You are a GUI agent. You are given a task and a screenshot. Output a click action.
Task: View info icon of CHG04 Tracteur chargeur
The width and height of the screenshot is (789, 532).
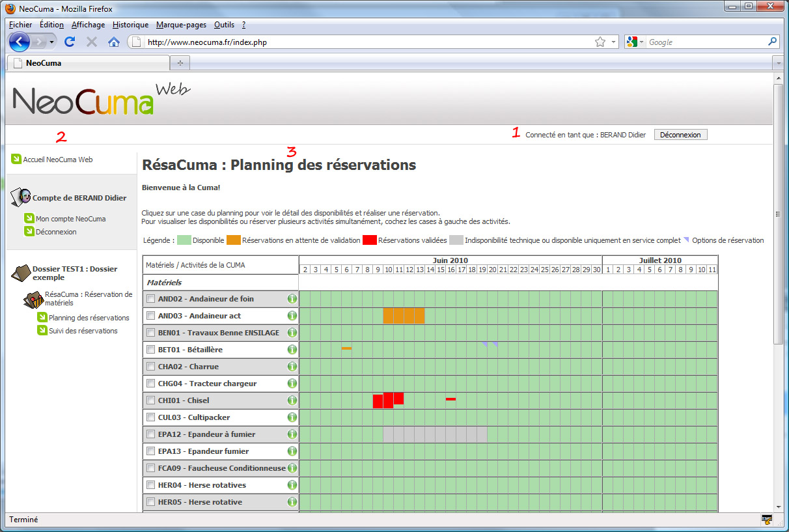point(292,384)
